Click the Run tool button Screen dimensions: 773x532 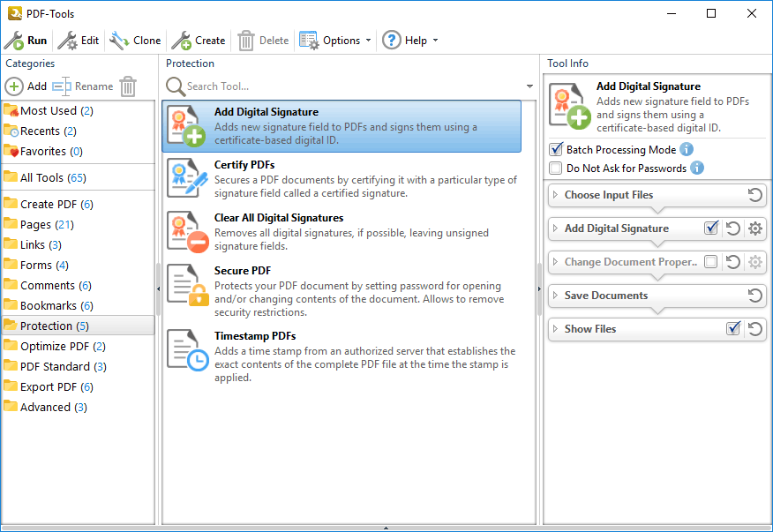pyautogui.click(x=26, y=41)
